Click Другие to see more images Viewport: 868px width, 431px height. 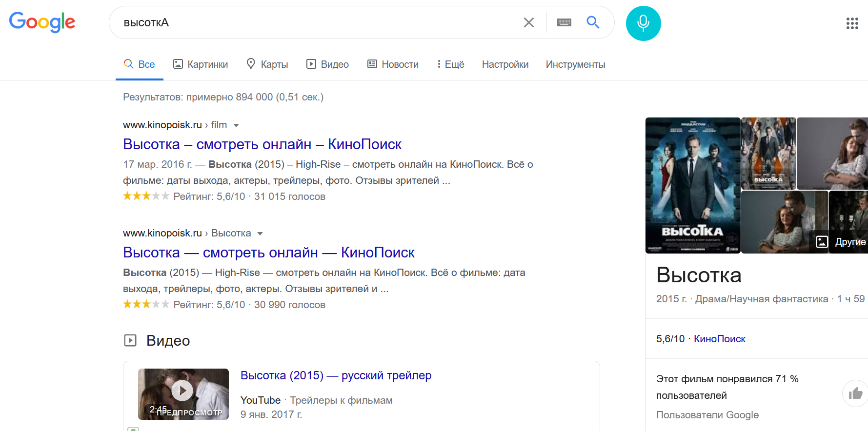(842, 242)
